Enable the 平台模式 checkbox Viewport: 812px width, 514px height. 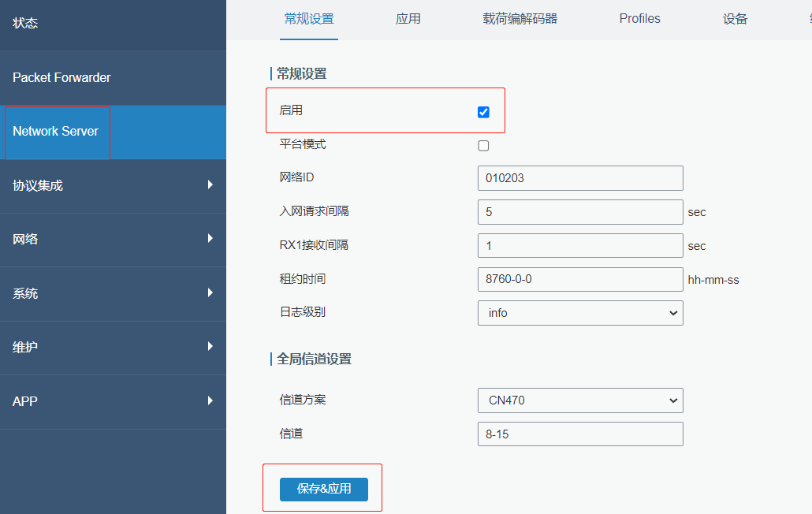483,145
